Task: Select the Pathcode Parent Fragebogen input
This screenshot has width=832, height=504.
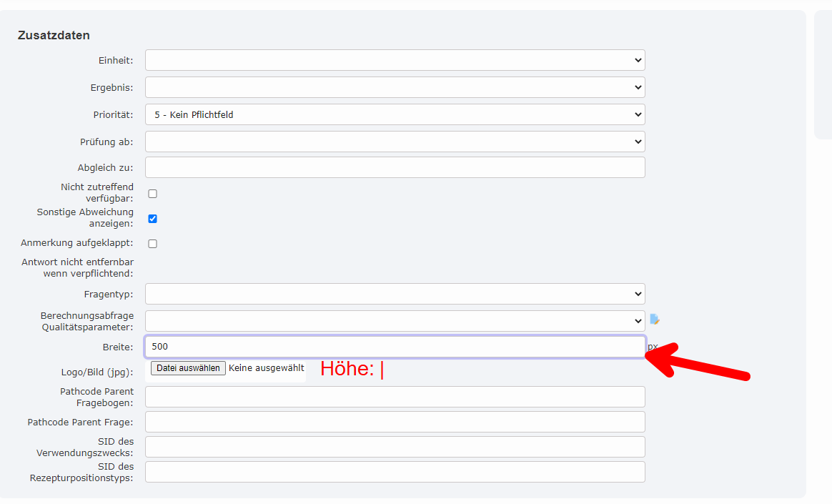Action: coord(395,397)
